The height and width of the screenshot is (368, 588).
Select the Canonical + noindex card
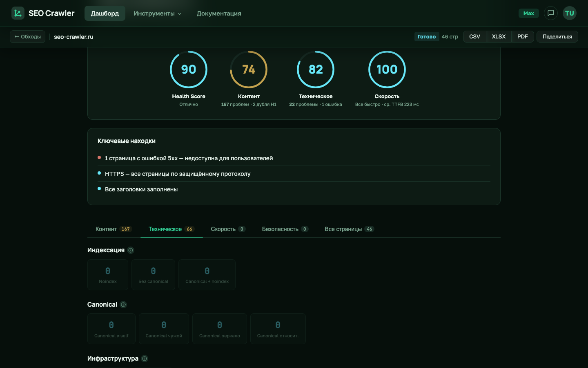coord(207,275)
